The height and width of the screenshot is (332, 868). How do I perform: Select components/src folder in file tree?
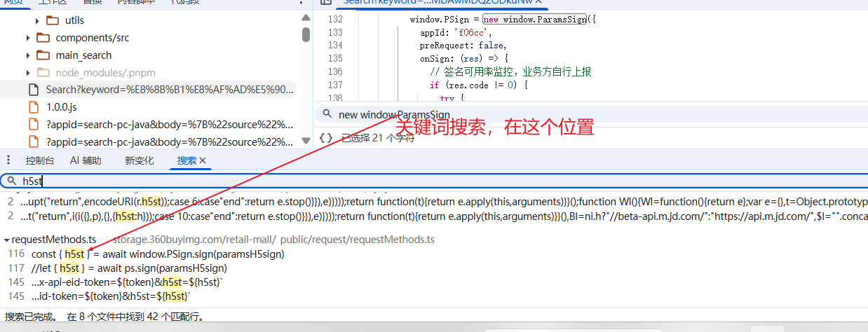(93, 38)
